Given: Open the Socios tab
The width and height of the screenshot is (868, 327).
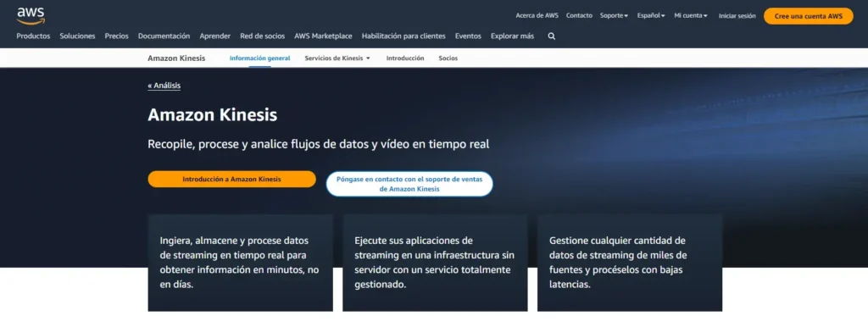Looking at the screenshot, I should point(448,58).
